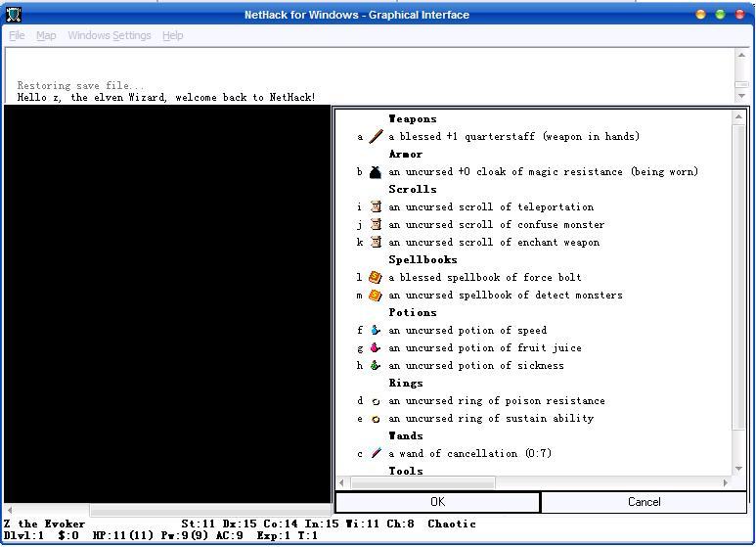Screen dimensions: 756x547
Task: Click inventory list scroll up arrow
Action: 738,116
